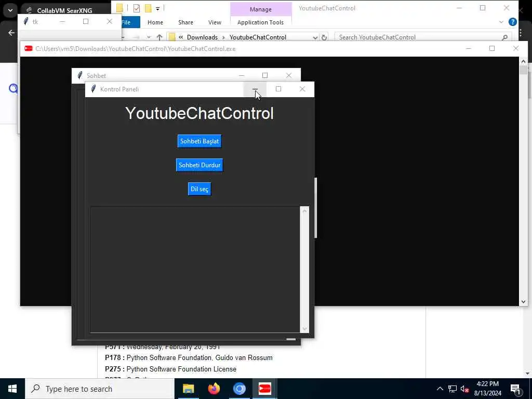Click the red YoutubeChatControl.exe console title icon
Image resolution: width=532 pixels, height=399 pixels.
point(29,48)
